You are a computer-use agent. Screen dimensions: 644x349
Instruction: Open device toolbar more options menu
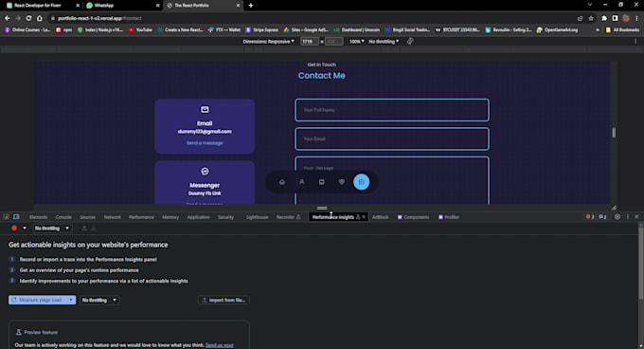click(635, 41)
